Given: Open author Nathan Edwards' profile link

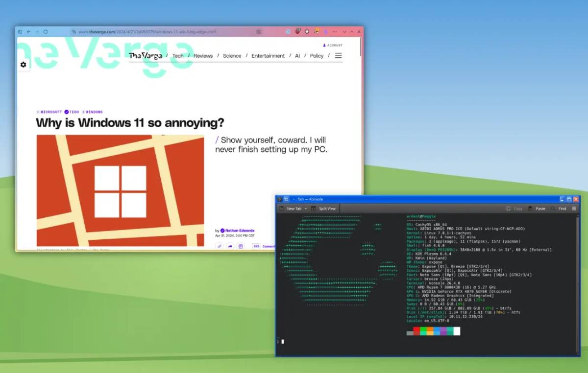Looking at the screenshot, I should pyautogui.click(x=240, y=231).
